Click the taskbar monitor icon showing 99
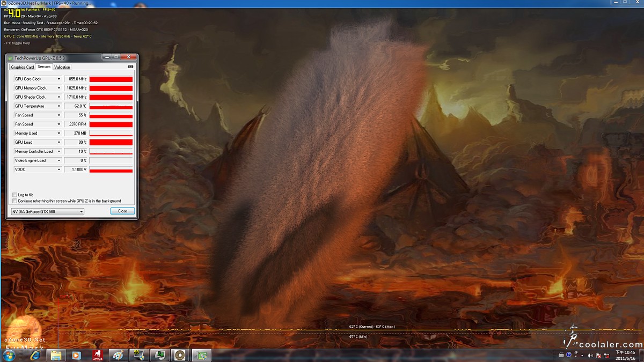Screen dimensions: 644x362 138,355
